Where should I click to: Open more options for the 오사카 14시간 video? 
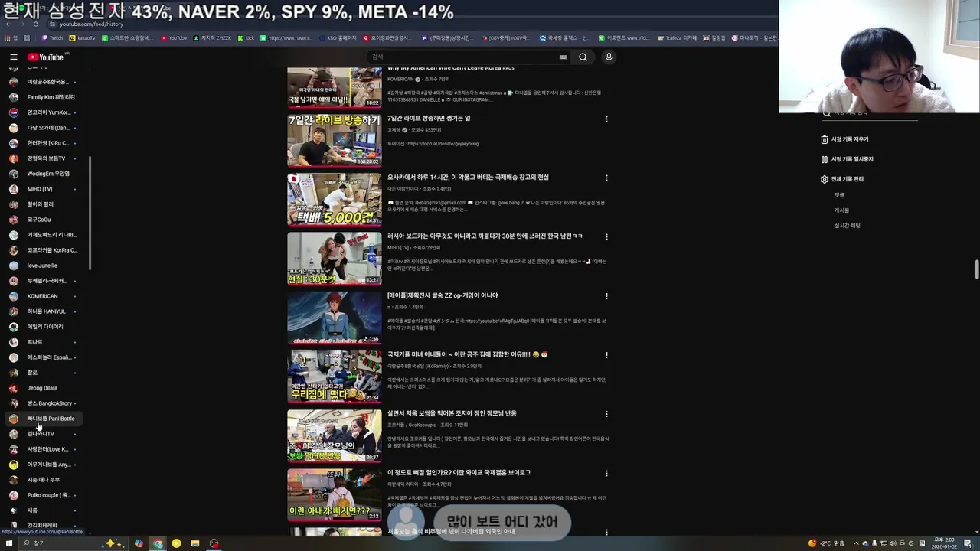point(606,178)
